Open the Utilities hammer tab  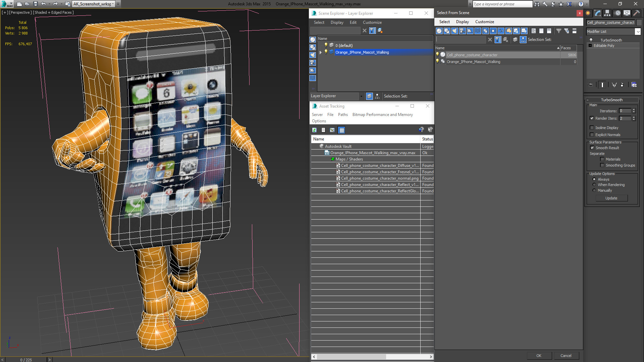point(636,13)
